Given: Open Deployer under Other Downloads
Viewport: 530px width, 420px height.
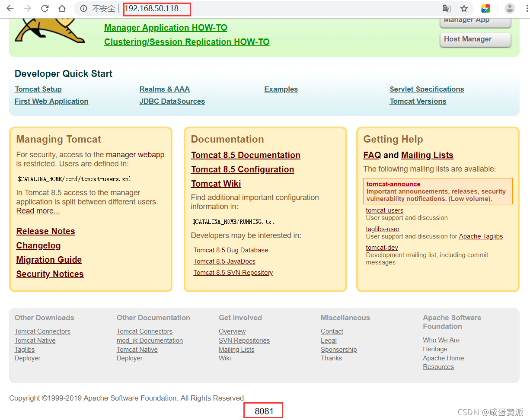Looking at the screenshot, I should click(28, 358).
